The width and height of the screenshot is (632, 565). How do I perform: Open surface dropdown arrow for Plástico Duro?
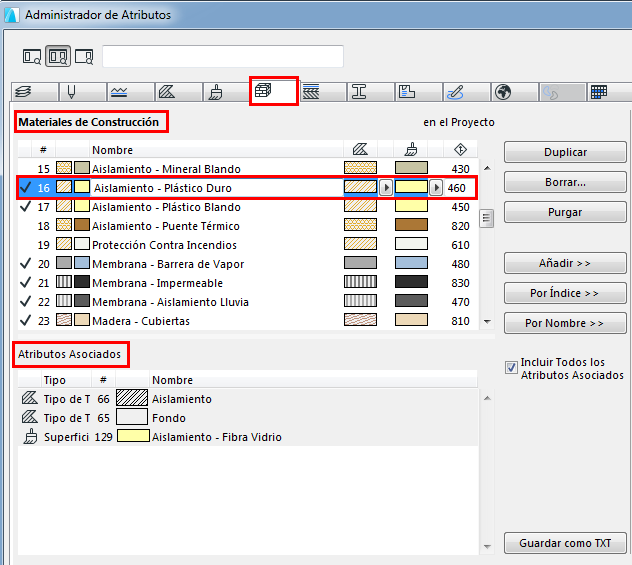pos(436,187)
